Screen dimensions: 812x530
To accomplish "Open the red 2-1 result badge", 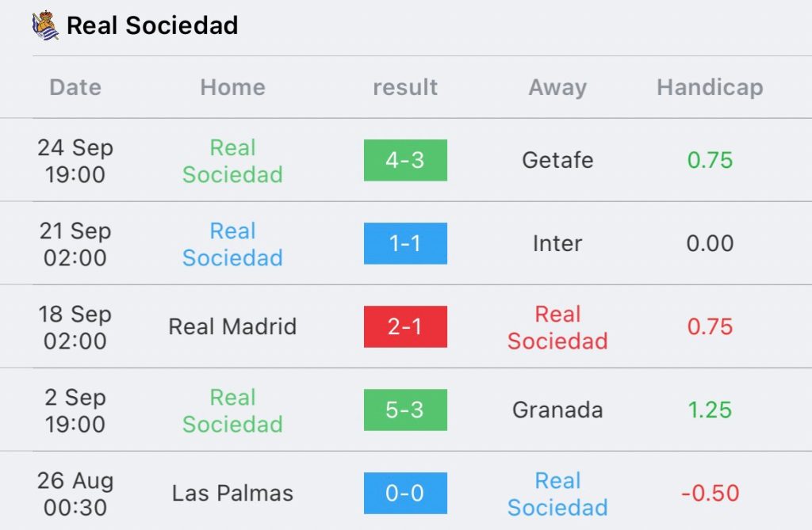I will 405,326.
